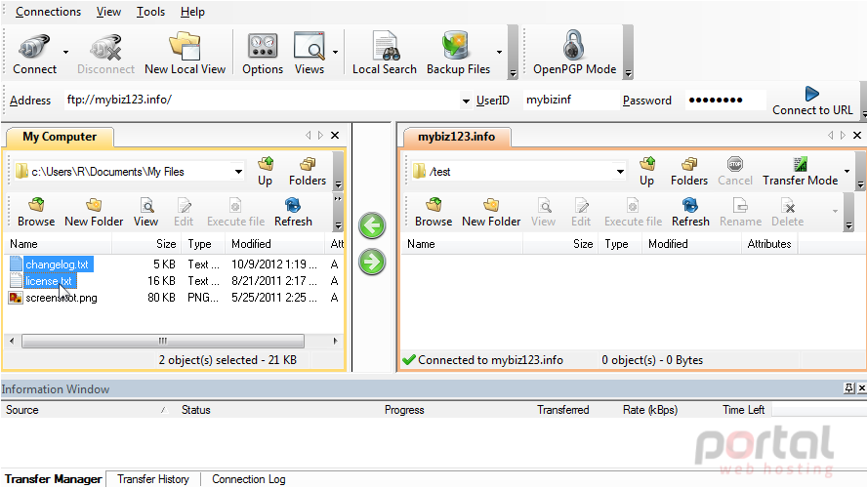
Task: Select the mybiz123.info tab
Action: [x=456, y=137]
